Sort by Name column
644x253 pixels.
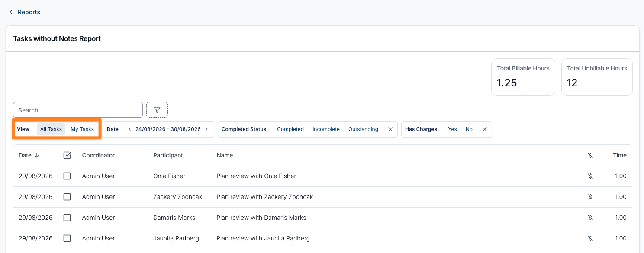tap(225, 155)
